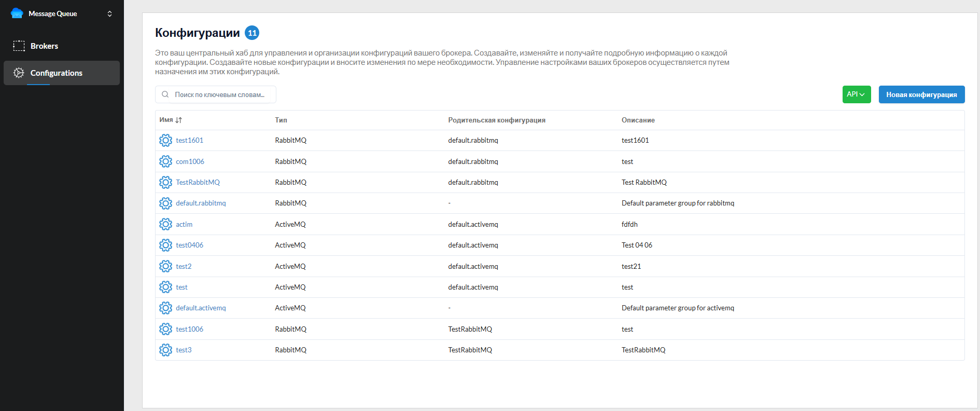Click the gear icon beside com1006
The image size is (980, 411).
[165, 161]
